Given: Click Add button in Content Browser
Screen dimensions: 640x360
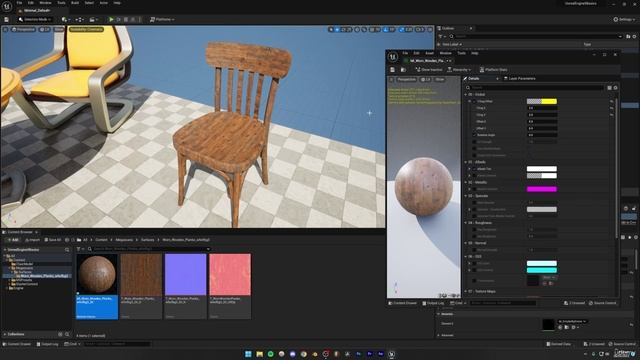Looking at the screenshot, I should [x=13, y=240].
